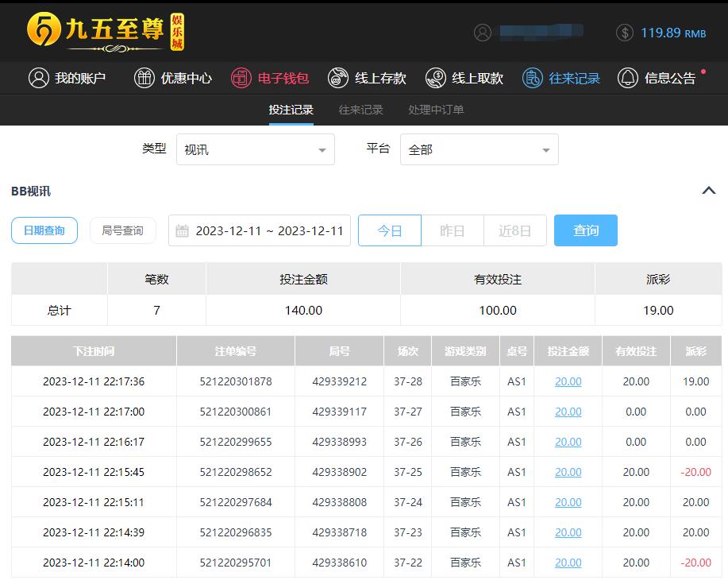Image resolution: width=728 pixels, height=584 pixels.
Task: Click the date range input field
Action: point(260,230)
